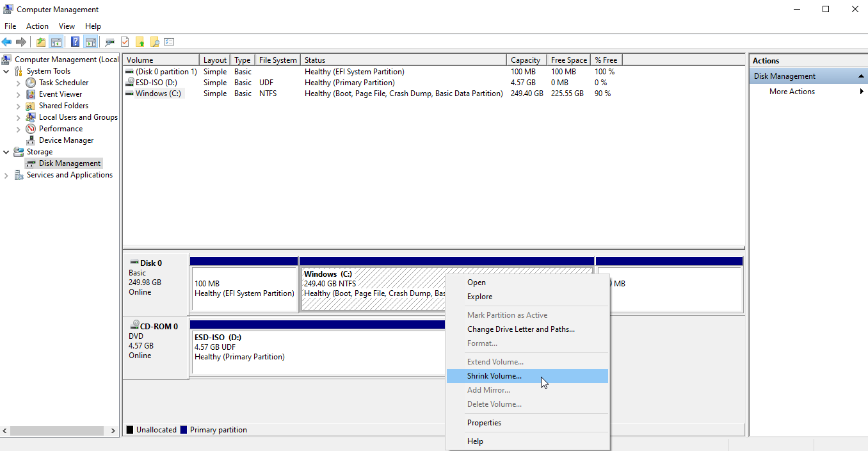Open the Help menu in menu bar
868x451 pixels.
pos(93,26)
